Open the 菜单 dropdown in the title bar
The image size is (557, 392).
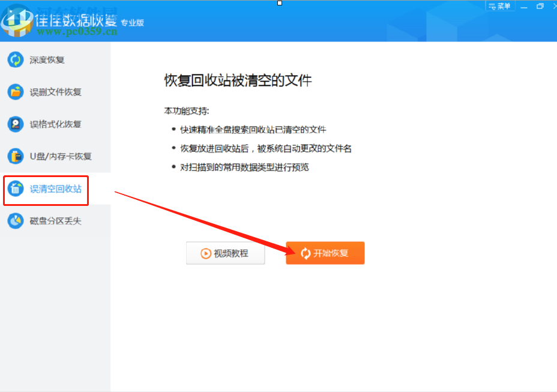[500, 6]
